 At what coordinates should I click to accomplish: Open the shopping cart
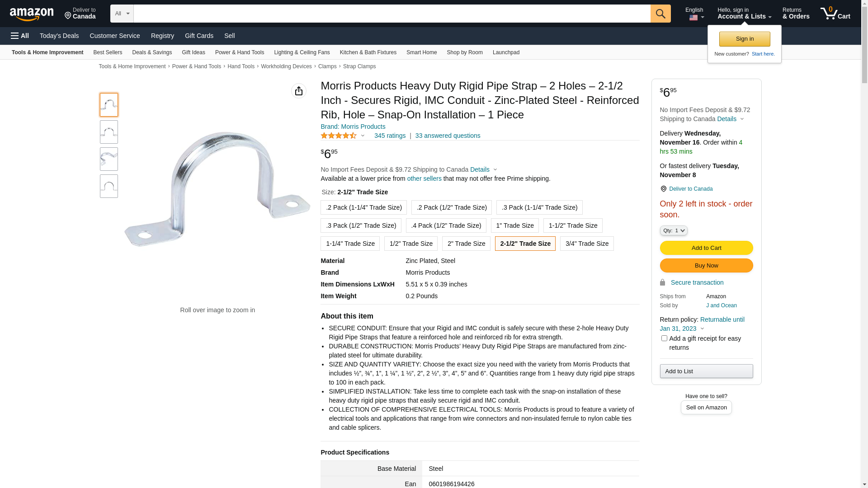835,14
